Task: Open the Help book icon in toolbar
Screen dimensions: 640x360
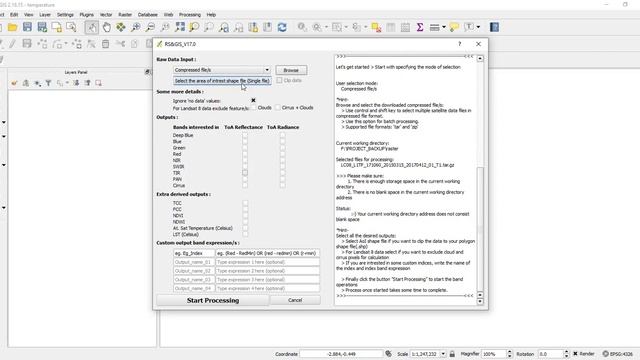Action: click(494, 27)
